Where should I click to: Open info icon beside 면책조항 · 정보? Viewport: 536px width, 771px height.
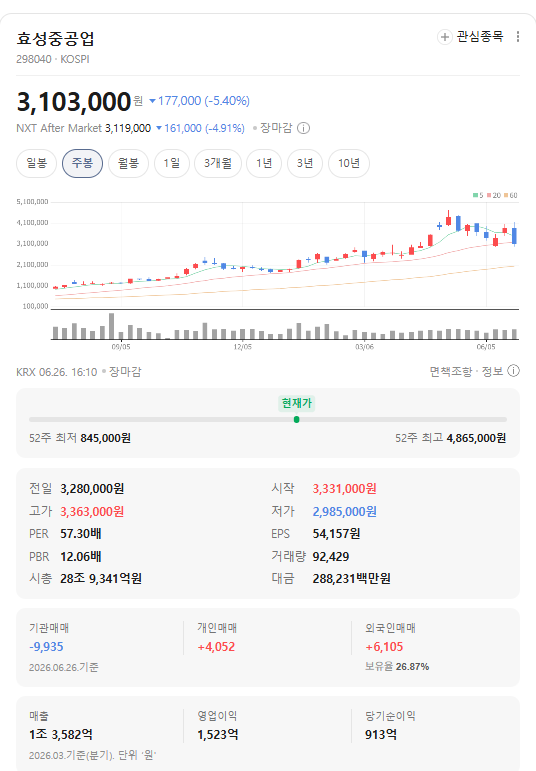tap(513, 371)
